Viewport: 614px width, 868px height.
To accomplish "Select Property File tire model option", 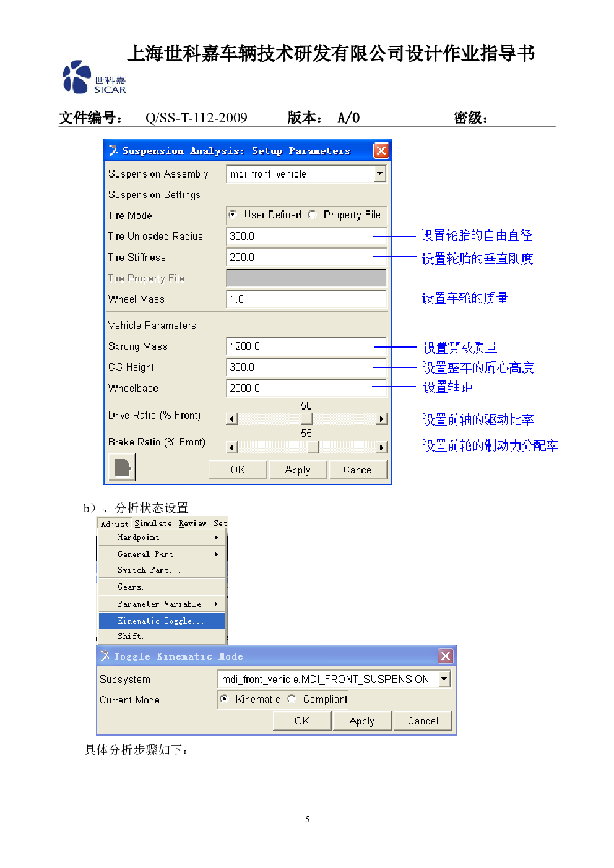I will coord(313,215).
